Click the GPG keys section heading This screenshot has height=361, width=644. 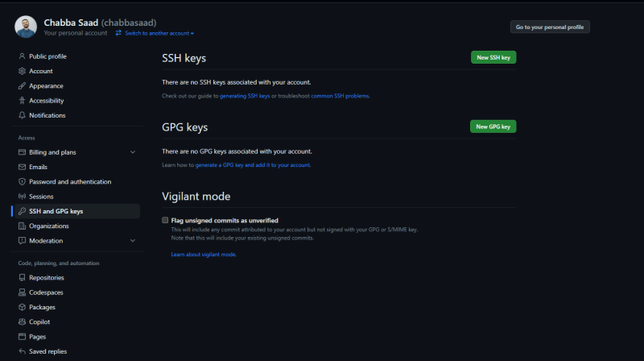coord(185,127)
